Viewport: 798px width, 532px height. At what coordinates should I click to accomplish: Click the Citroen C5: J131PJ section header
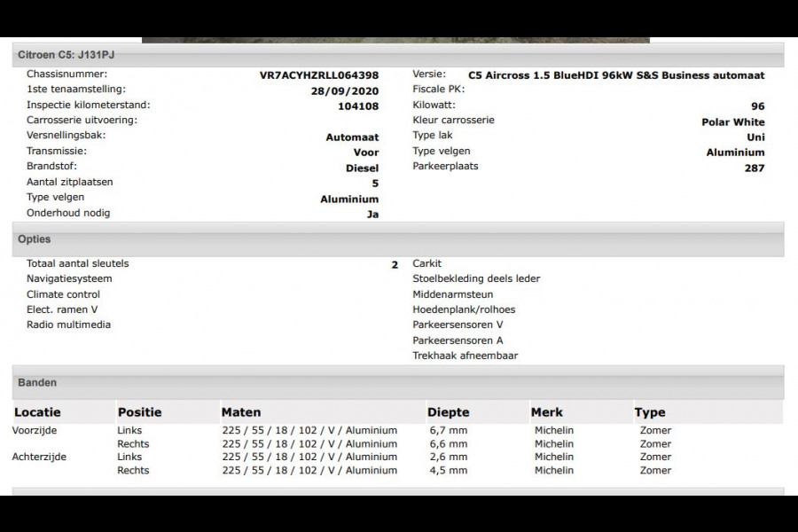point(66,55)
